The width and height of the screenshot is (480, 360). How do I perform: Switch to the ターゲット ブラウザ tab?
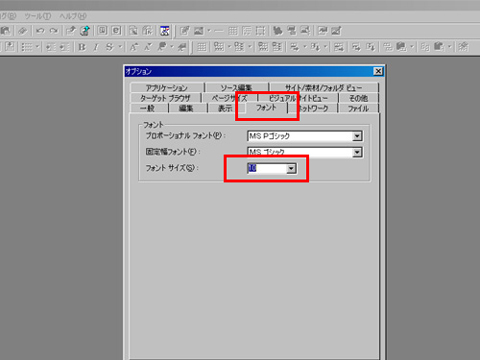[x=165, y=98]
